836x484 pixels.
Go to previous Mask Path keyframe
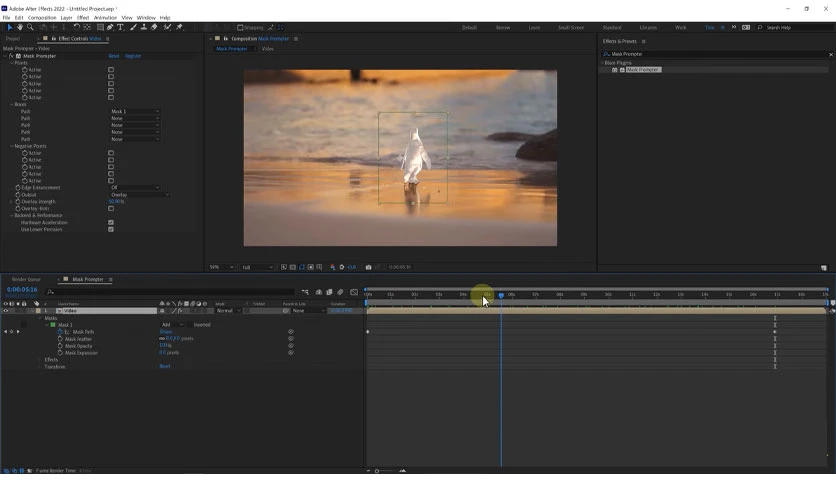(x=5, y=332)
